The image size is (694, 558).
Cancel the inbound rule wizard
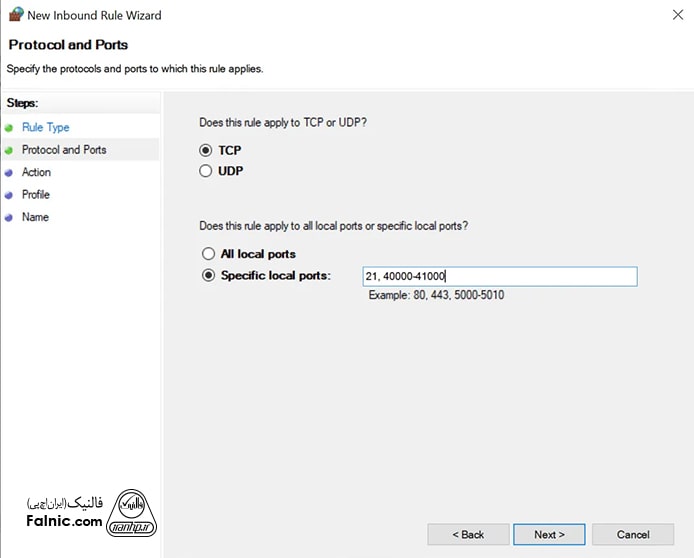[632, 534]
